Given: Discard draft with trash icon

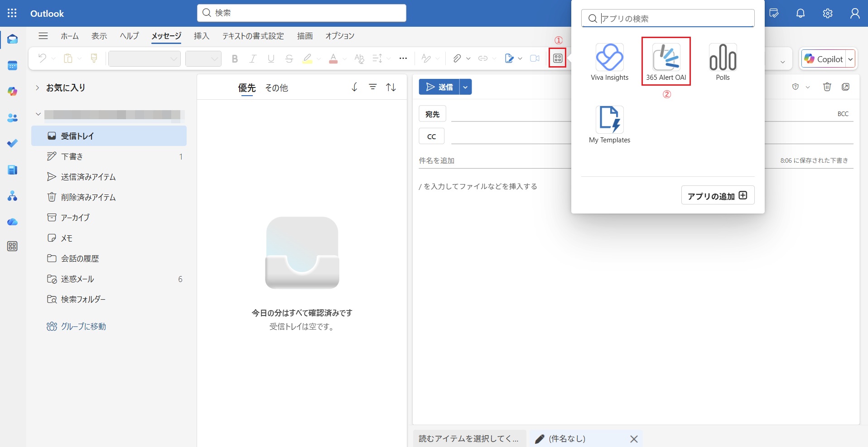Looking at the screenshot, I should pyautogui.click(x=827, y=87).
